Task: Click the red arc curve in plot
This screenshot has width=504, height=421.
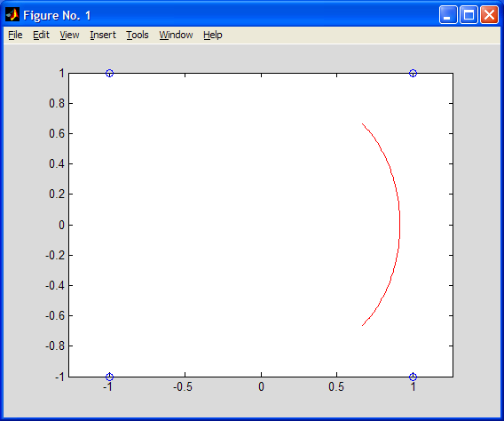Action: [399, 225]
